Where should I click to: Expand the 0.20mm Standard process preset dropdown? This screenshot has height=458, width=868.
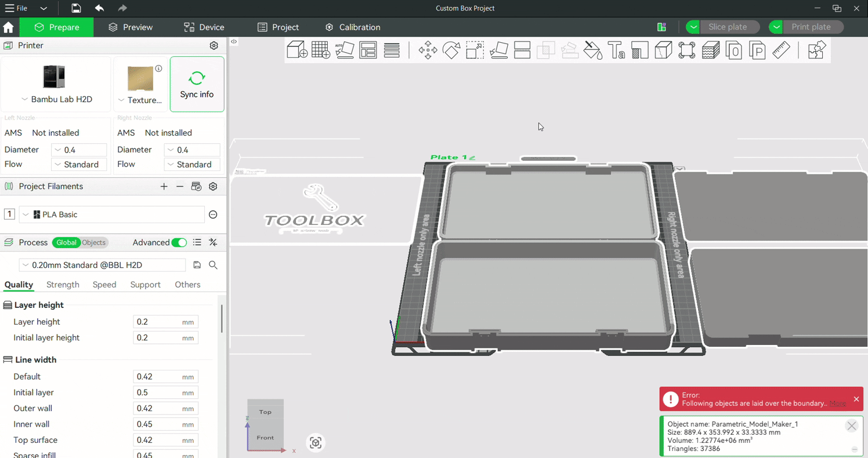coord(102,265)
